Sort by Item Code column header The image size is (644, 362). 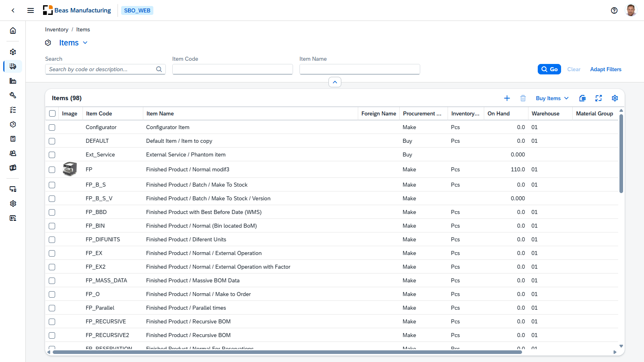(113, 113)
